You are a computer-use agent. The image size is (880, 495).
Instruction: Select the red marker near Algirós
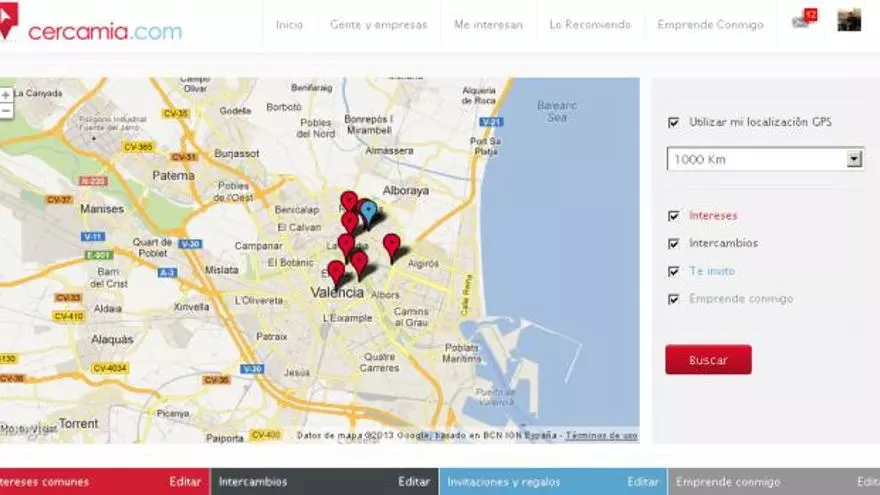pyautogui.click(x=391, y=243)
